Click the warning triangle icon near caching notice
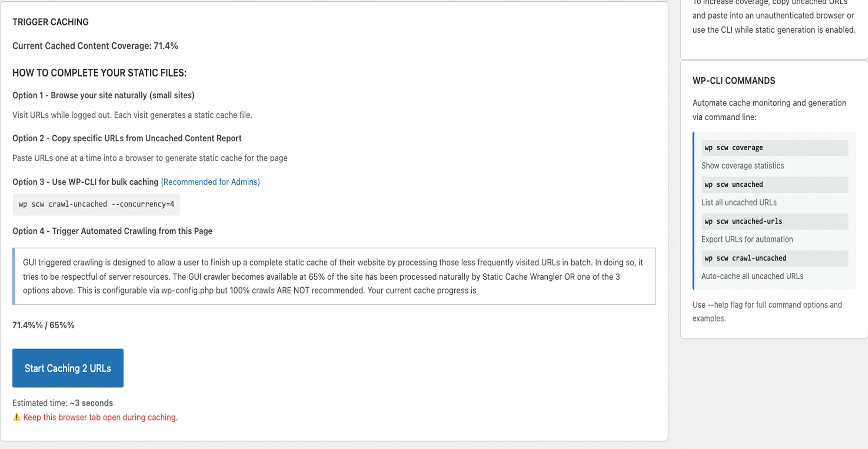This screenshot has height=449, width=868. 17,417
